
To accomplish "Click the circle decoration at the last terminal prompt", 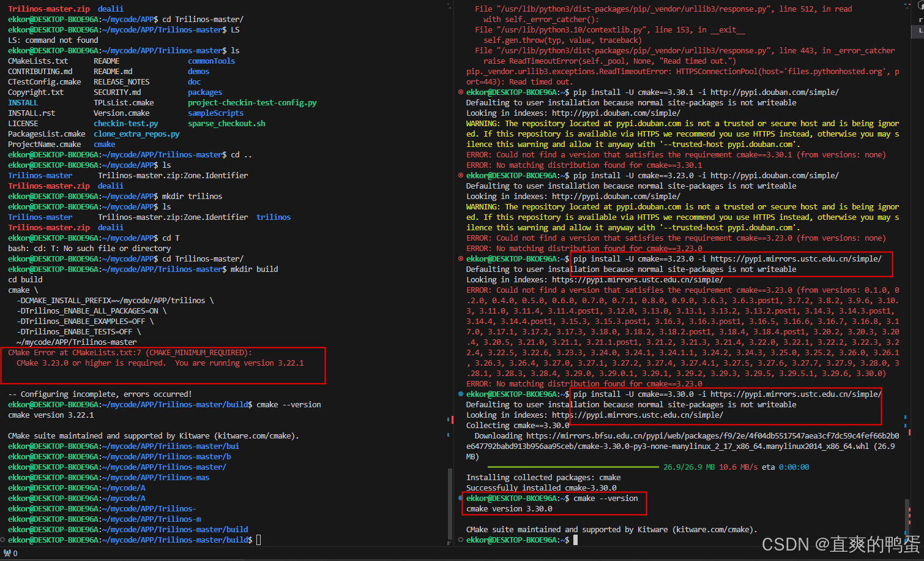I will pyautogui.click(x=460, y=540).
